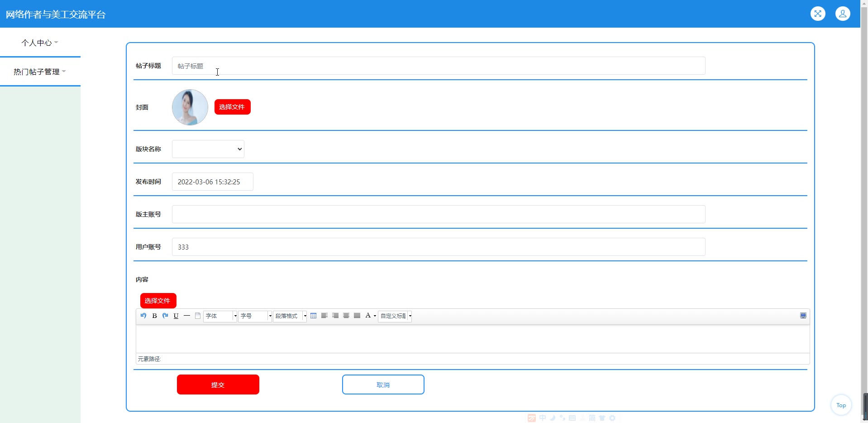This screenshot has height=423, width=868.
Task: Click the 简 simplified Chinese icon on the IME bar
Action: point(592,418)
